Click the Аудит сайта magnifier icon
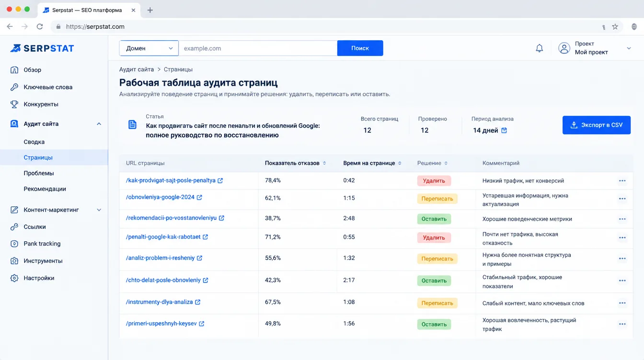This screenshot has width=644, height=360. [x=14, y=124]
